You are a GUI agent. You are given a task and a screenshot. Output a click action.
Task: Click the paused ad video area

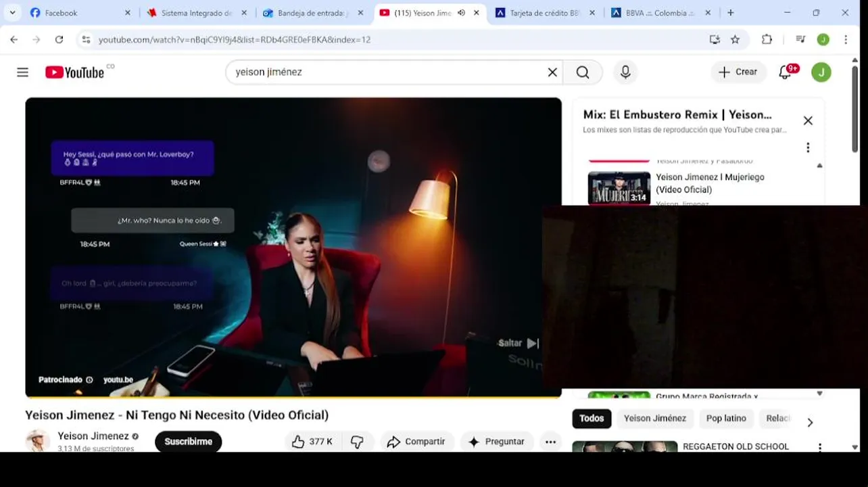[293, 247]
